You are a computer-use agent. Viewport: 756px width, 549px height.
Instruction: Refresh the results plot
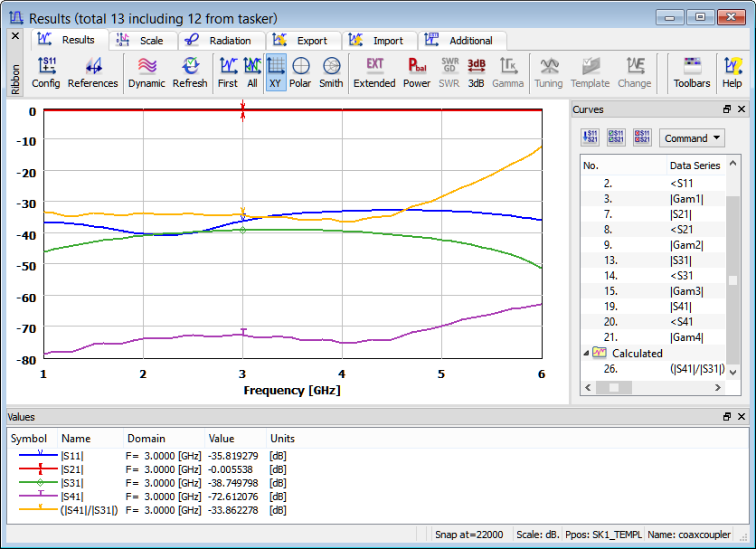click(190, 72)
